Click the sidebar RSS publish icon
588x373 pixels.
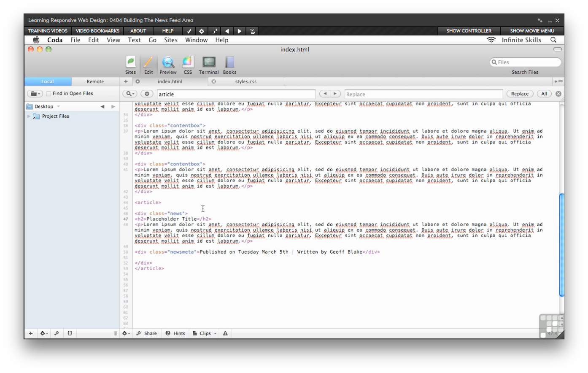click(57, 333)
